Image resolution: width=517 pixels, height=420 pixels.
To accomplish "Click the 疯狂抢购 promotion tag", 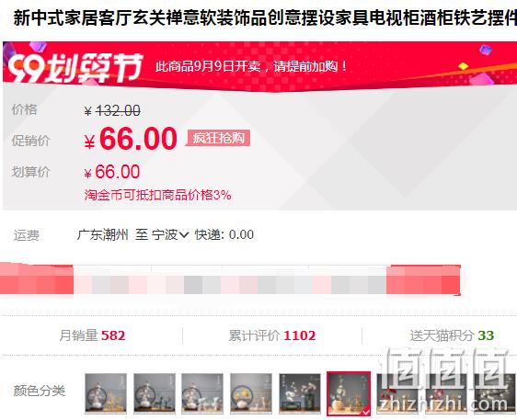I will coord(219,138).
